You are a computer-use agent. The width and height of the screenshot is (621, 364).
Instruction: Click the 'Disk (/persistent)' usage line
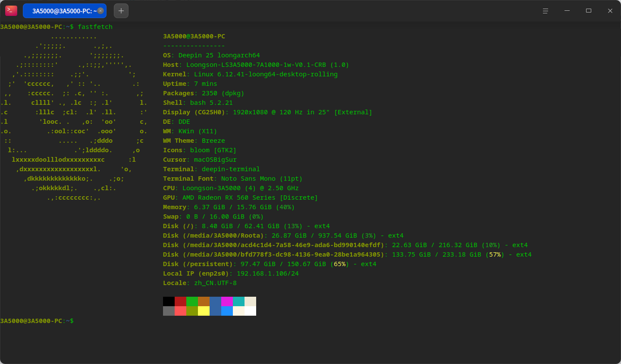270,264
